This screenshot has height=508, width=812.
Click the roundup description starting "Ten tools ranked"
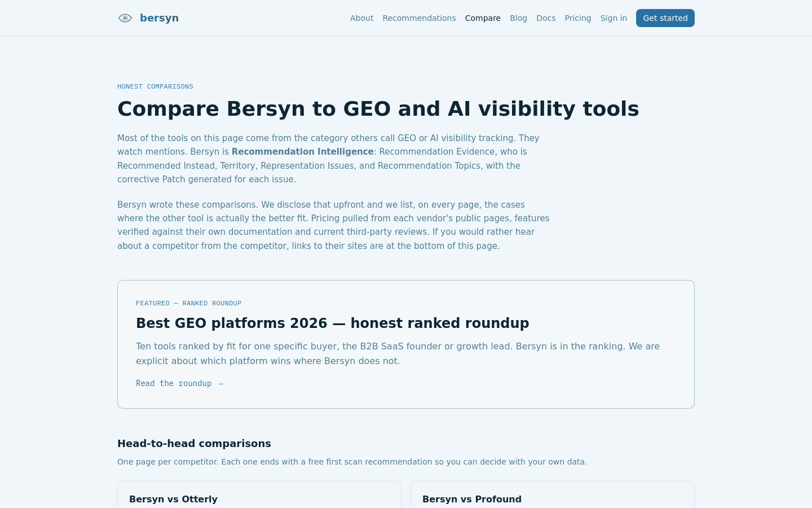click(398, 353)
